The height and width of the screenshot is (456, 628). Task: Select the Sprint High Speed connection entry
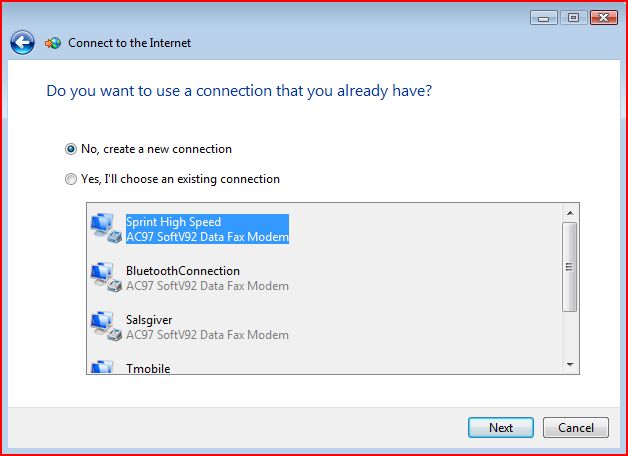click(x=207, y=229)
